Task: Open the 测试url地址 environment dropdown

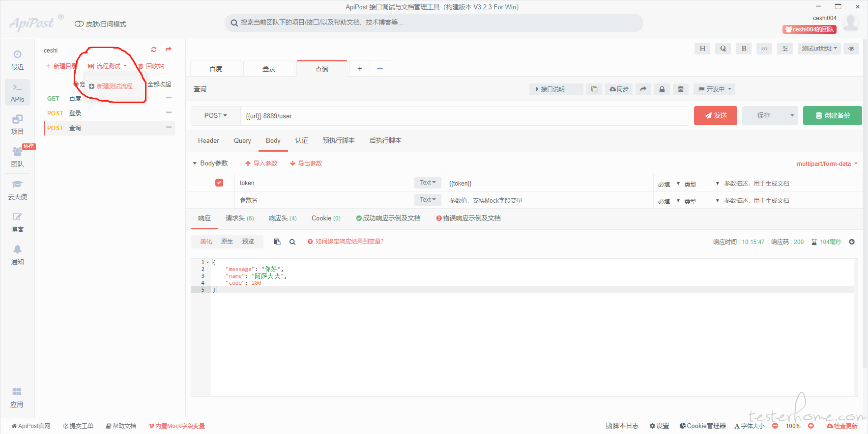Action: [819, 49]
